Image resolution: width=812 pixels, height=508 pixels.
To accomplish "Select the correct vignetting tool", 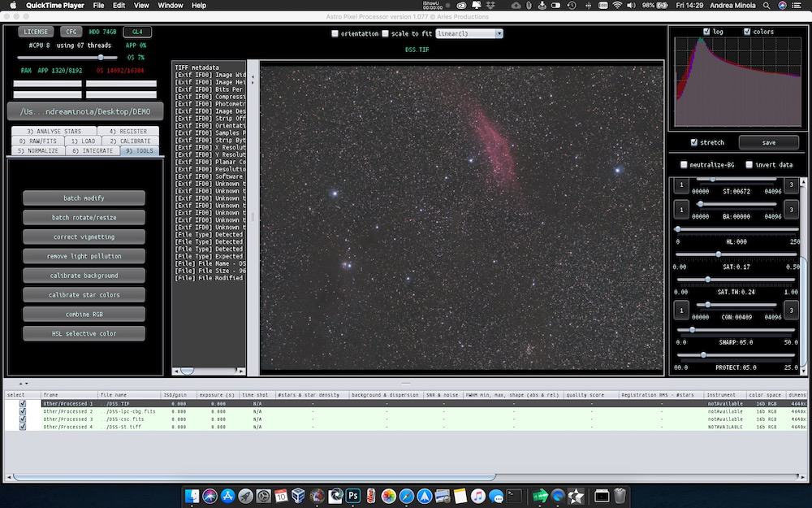I will (85, 237).
